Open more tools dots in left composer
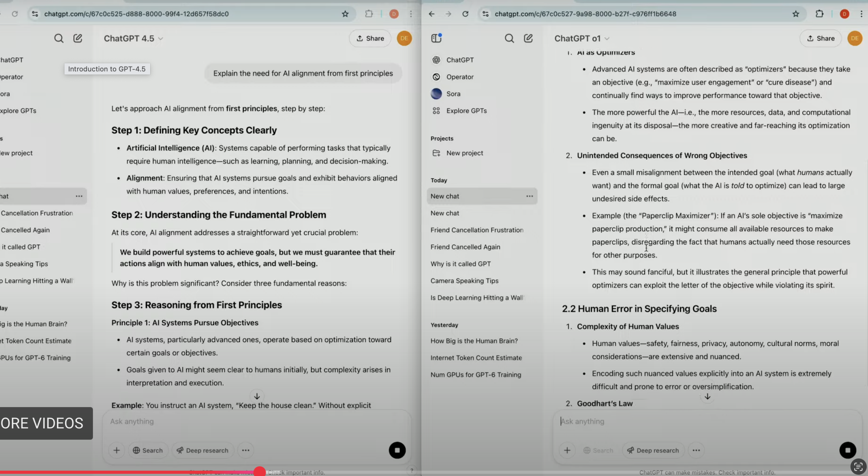 [x=246, y=450]
